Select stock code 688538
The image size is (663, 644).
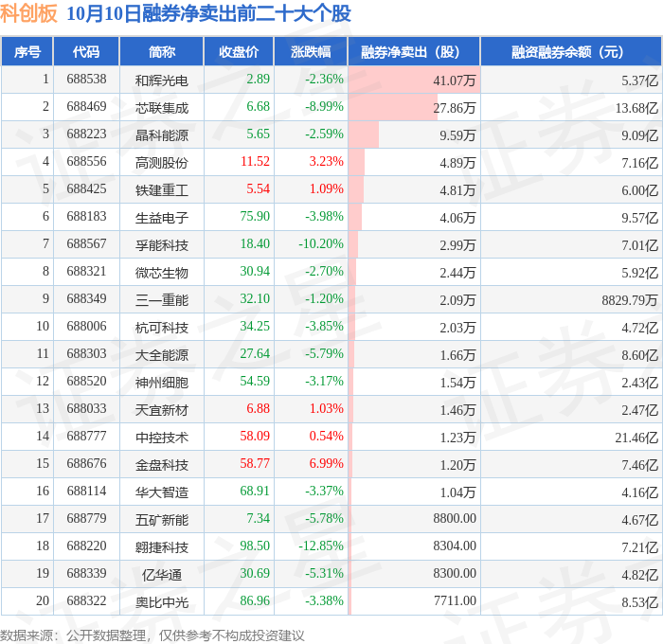point(86,79)
